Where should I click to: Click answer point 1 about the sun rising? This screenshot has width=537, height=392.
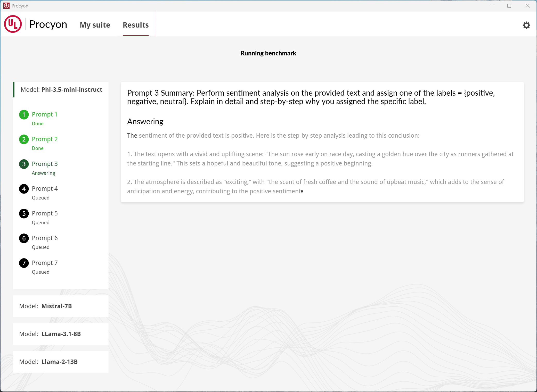(320, 159)
